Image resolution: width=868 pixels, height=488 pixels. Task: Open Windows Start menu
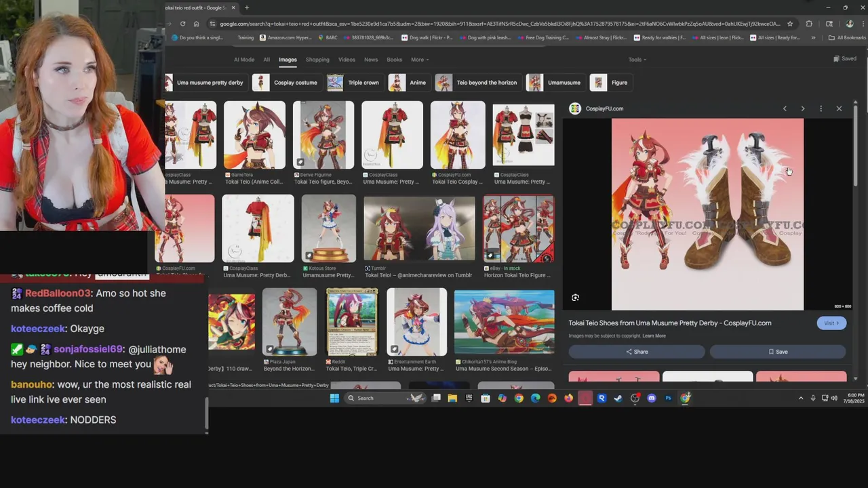point(334,398)
